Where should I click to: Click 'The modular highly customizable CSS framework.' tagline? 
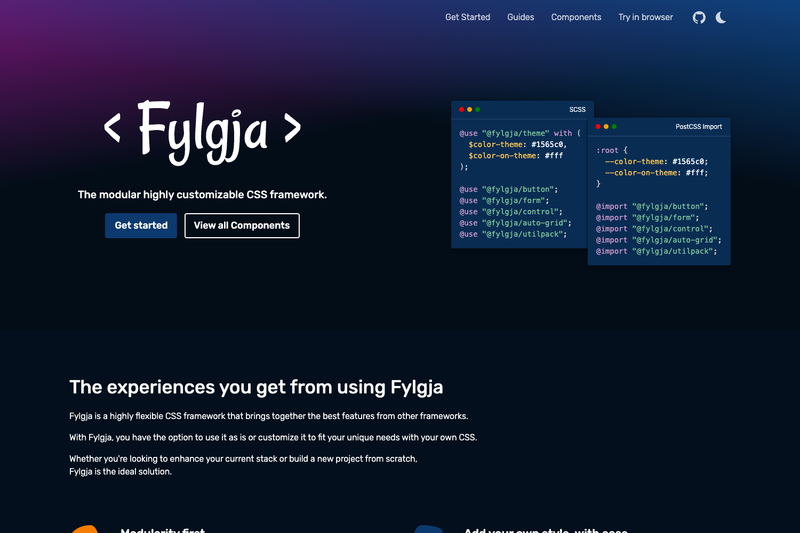202,195
